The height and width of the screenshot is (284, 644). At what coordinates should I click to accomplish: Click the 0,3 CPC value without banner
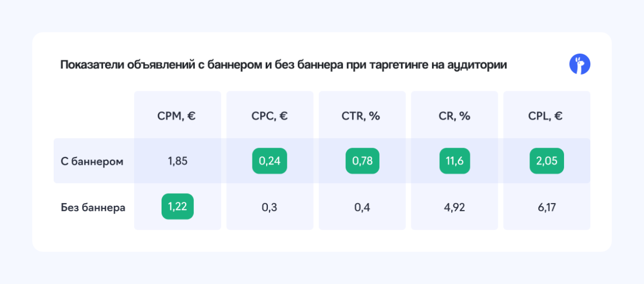[269, 208]
